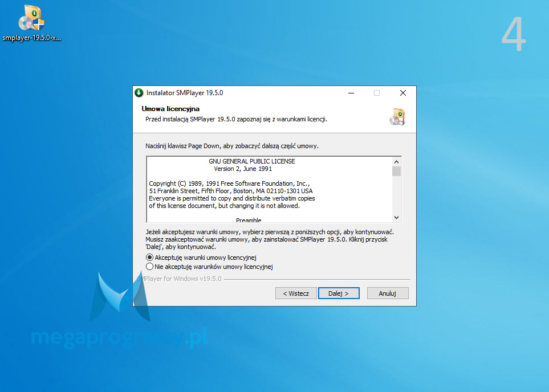The width and height of the screenshot is (549, 392).
Task: Click the license scrollbar down arrow
Action: coord(396,217)
